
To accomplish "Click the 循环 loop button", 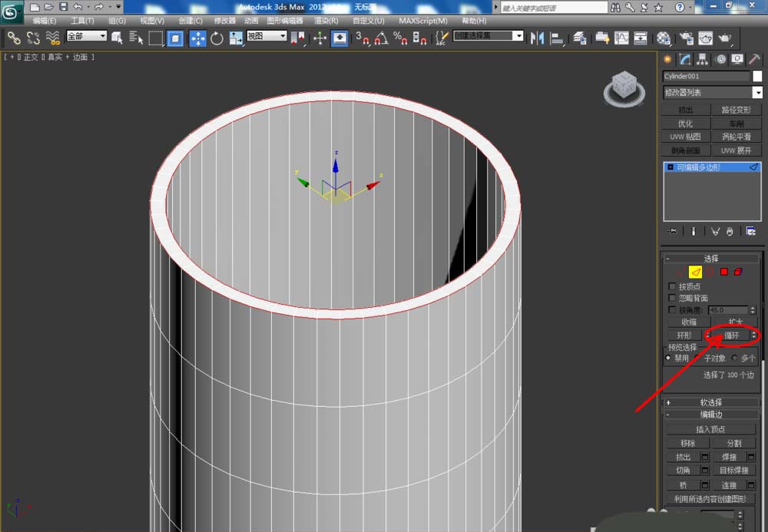I will point(730,335).
